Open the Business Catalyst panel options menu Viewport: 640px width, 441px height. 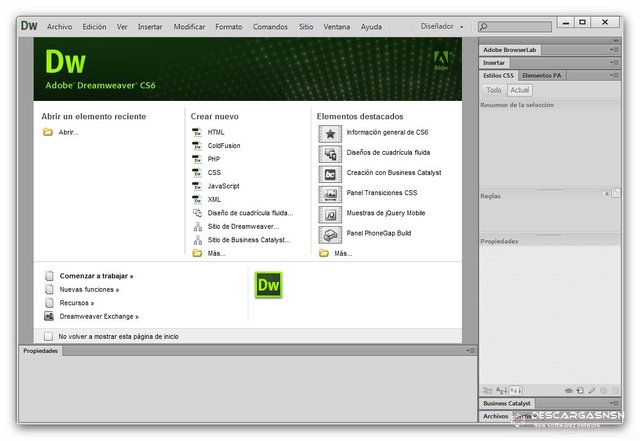coord(614,403)
